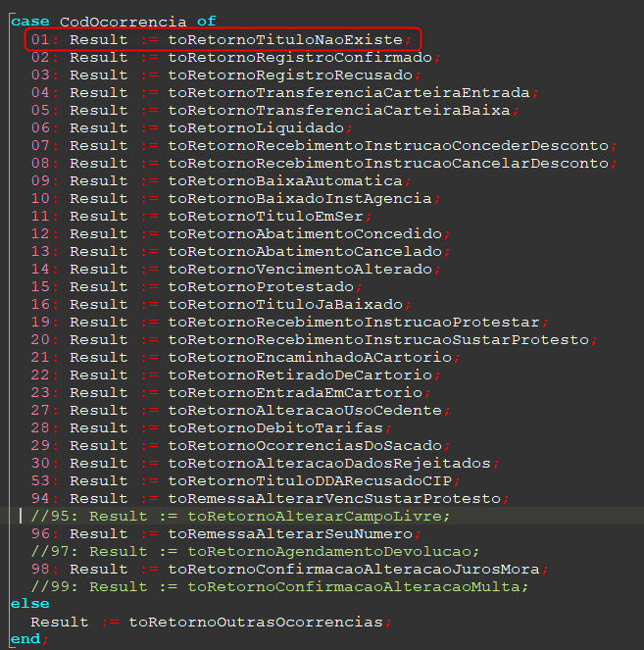Click case label 53
644x650 pixels.
[40, 480]
